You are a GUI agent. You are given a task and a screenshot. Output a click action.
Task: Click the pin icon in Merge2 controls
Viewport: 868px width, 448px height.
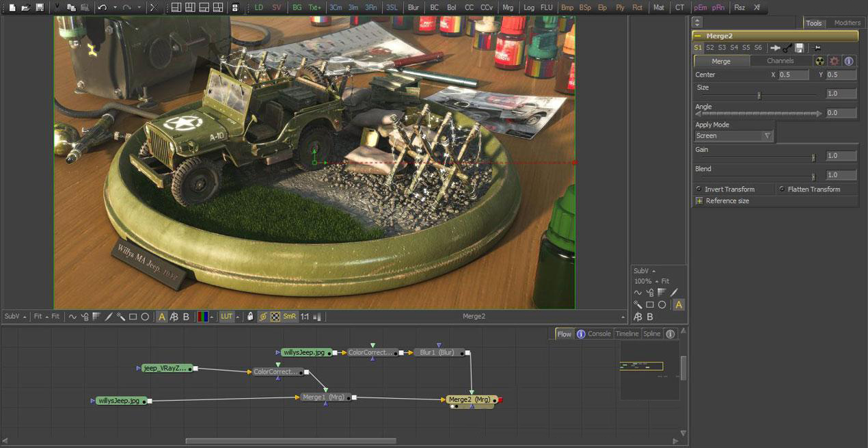click(x=817, y=48)
